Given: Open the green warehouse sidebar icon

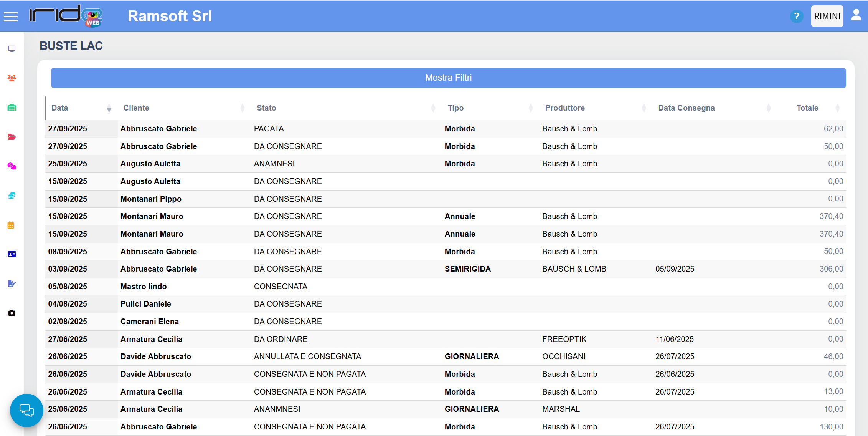Looking at the screenshot, I should point(12,108).
